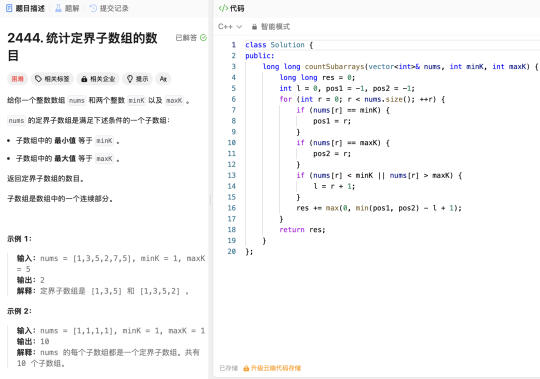Click the green solved checkmark icon
This screenshot has height=379, width=540.
[x=203, y=38]
